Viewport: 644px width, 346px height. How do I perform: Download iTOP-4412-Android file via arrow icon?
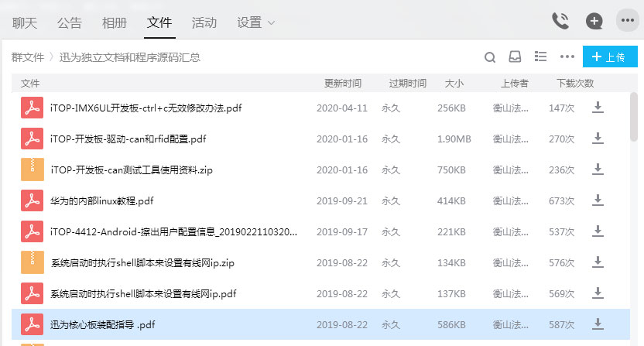pyautogui.click(x=598, y=231)
